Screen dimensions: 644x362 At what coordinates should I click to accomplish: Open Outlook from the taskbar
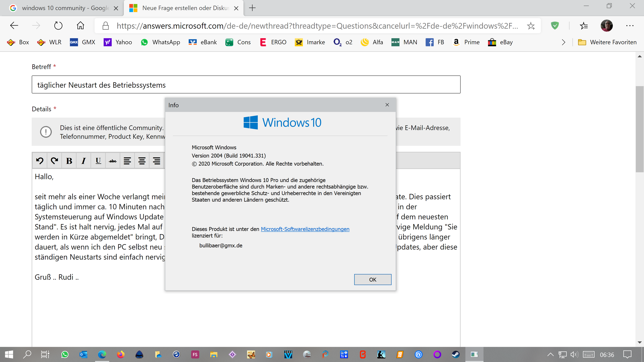(x=83, y=354)
